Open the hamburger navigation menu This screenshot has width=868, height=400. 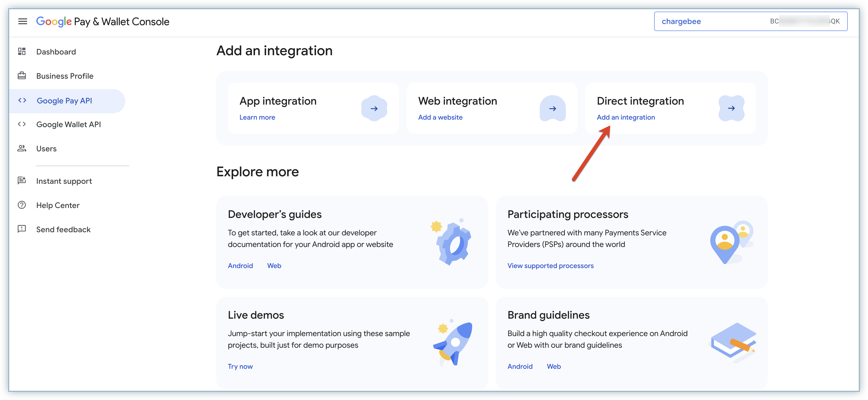pyautogui.click(x=22, y=22)
